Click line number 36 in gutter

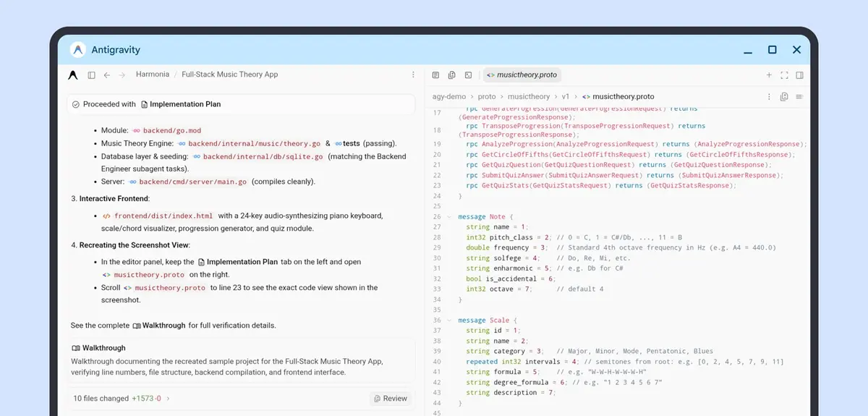[x=436, y=320]
